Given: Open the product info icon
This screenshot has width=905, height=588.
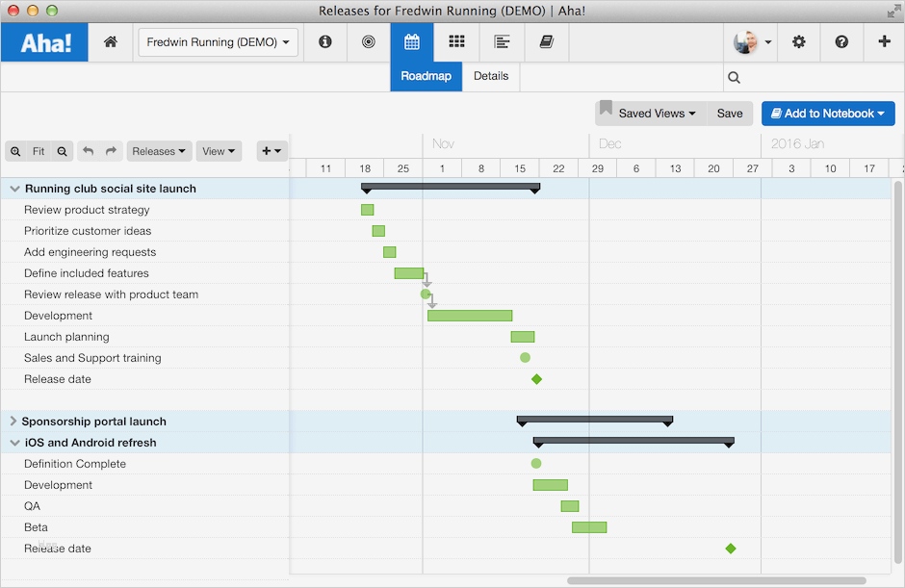Looking at the screenshot, I should point(325,41).
